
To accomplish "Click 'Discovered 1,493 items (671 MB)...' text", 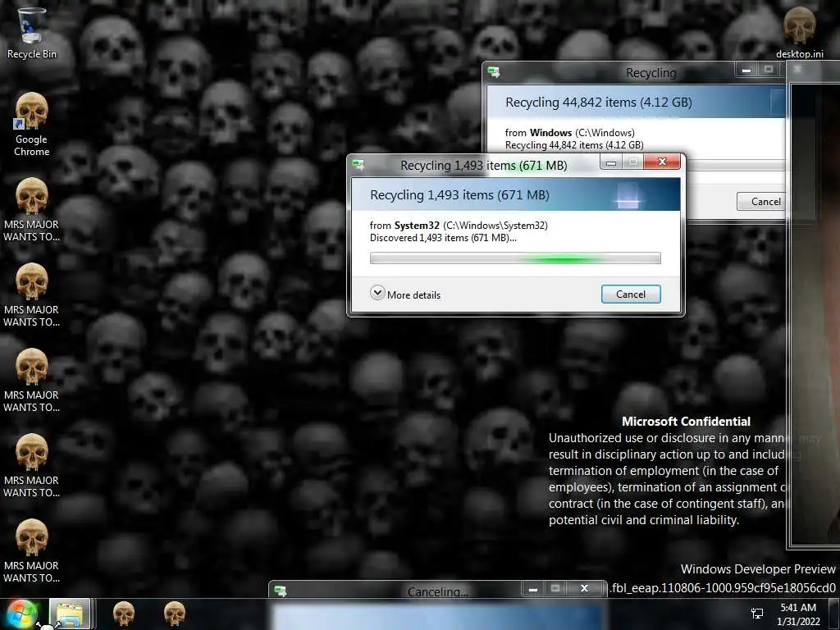I will [x=443, y=238].
